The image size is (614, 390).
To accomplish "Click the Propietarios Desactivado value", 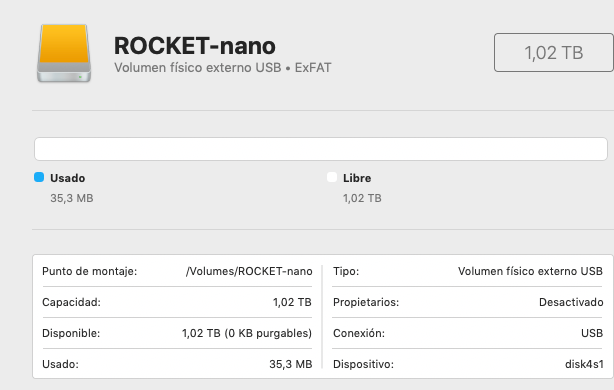I will pos(571,302).
